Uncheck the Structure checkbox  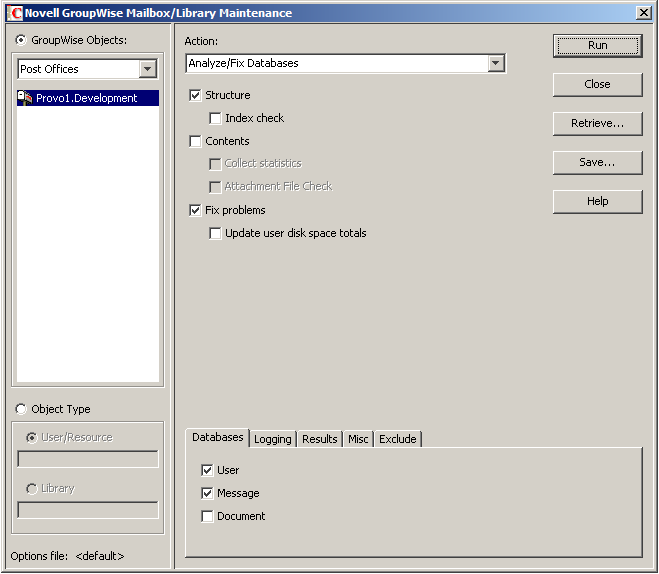coord(195,95)
